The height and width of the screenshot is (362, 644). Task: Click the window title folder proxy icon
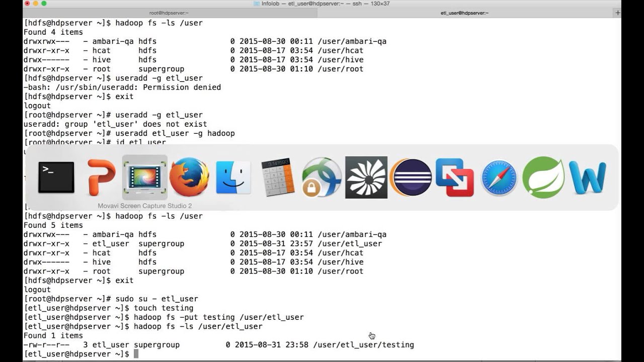coord(256,4)
